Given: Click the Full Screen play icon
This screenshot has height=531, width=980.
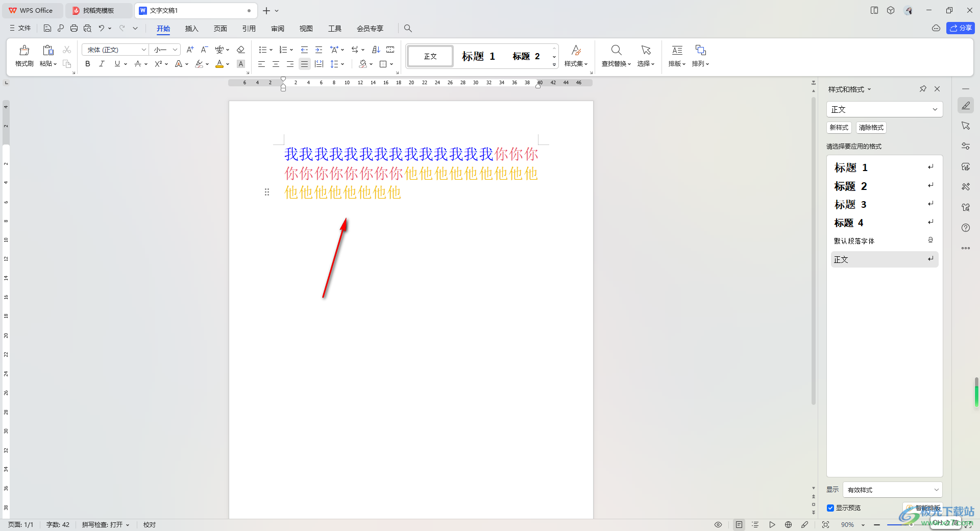Looking at the screenshot, I should [x=772, y=524].
